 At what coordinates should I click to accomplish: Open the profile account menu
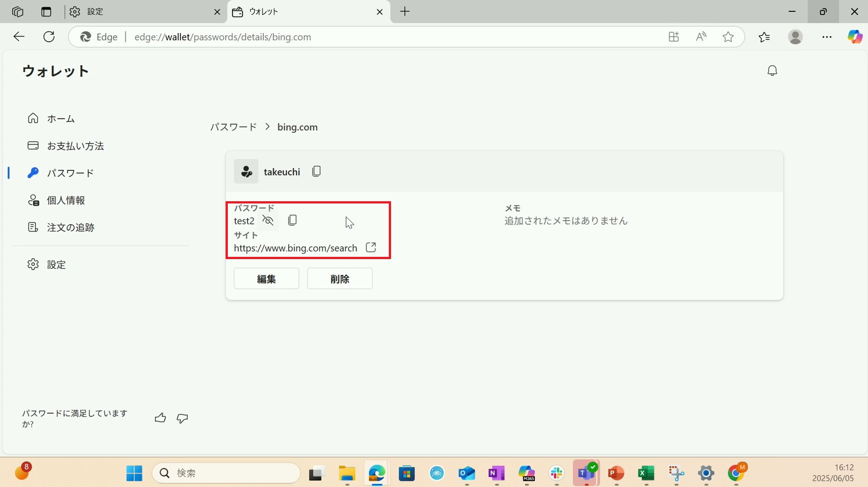(795, 37)
